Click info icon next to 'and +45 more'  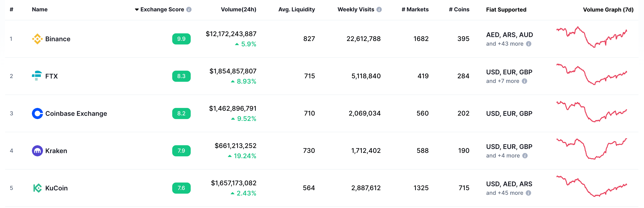click(528, 193)
